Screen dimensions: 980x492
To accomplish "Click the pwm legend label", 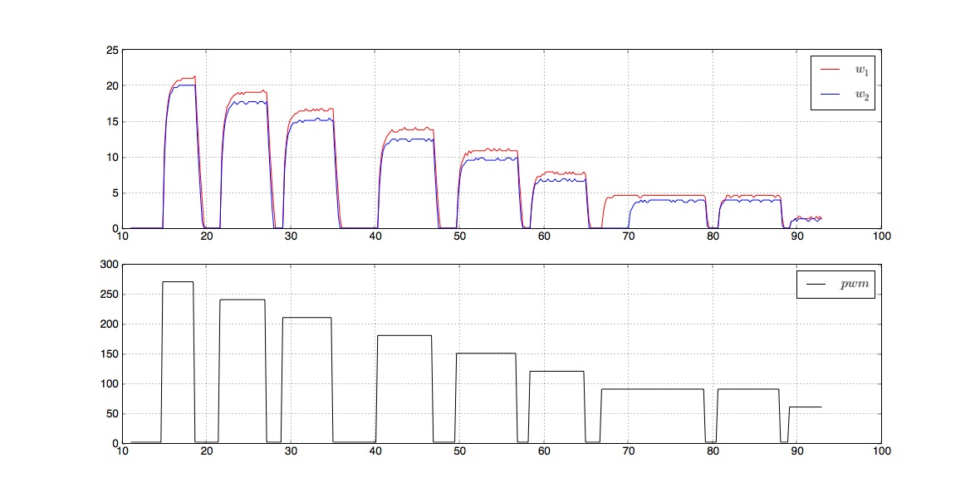I will click(x=855, y=284).
